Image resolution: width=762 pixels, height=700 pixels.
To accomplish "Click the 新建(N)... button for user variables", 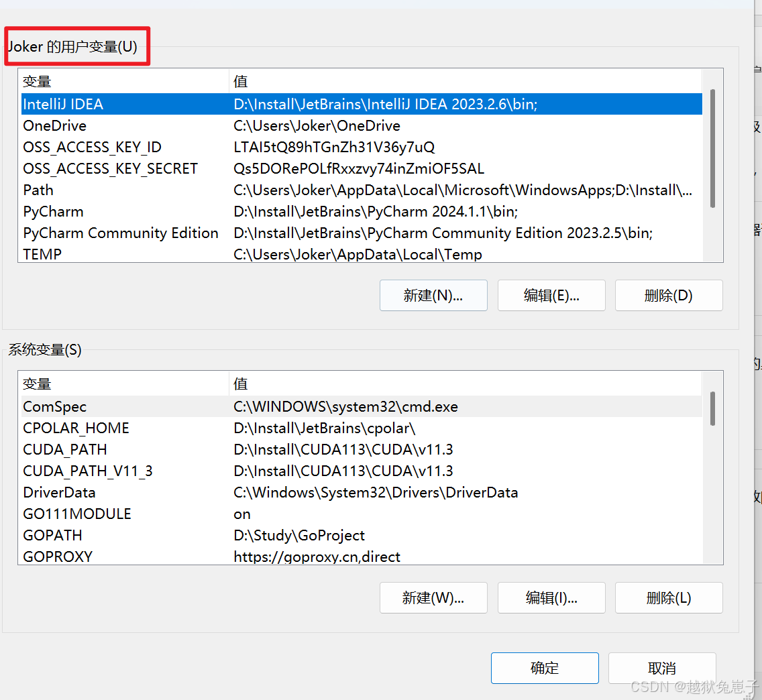I will coord(433,295).
